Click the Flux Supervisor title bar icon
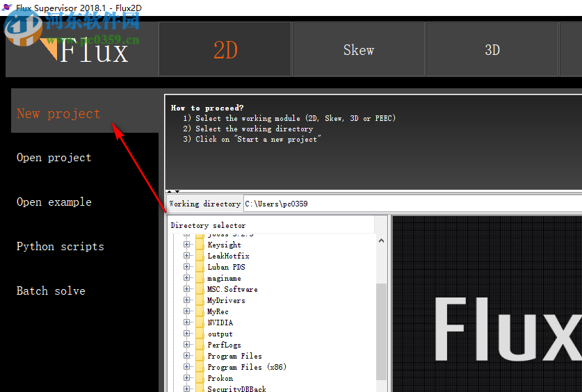 point(7,7)
